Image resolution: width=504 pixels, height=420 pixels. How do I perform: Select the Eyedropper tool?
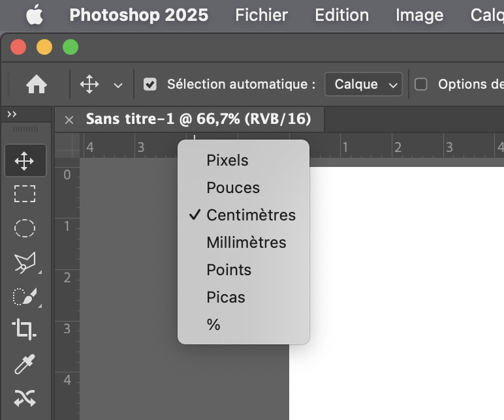pyautogui.click(x=25, y=364)
